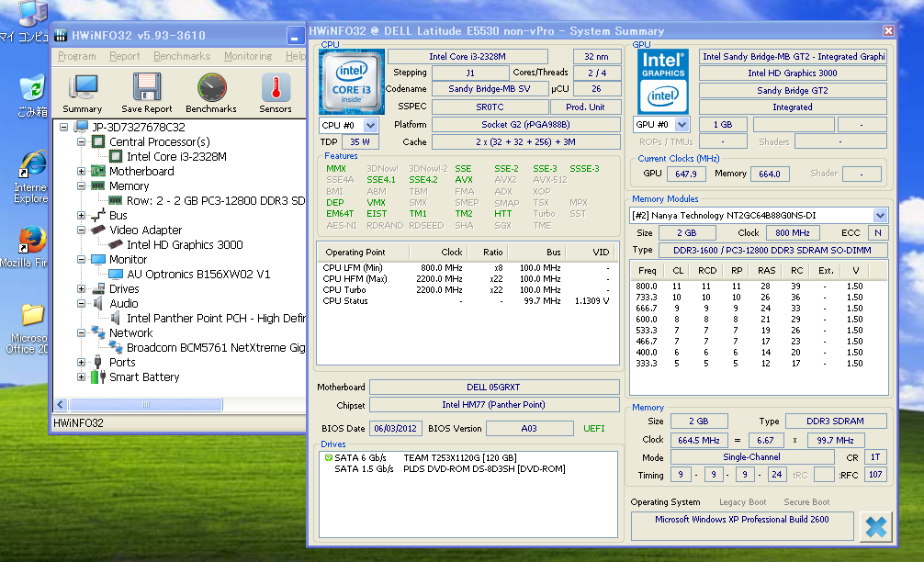Collapse the Memory node
This screenshot has width=924, height=562.
pyautogui.click(x=82, y=186)
